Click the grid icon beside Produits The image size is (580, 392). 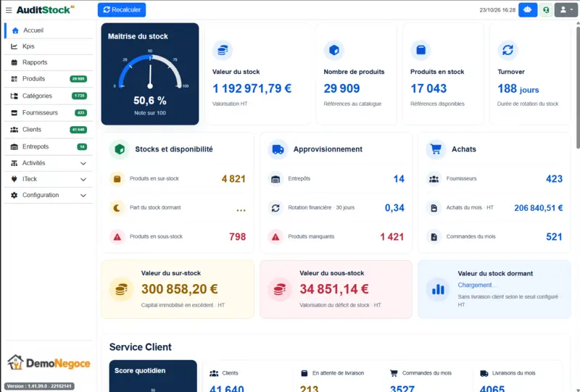(x=14, y=79)
